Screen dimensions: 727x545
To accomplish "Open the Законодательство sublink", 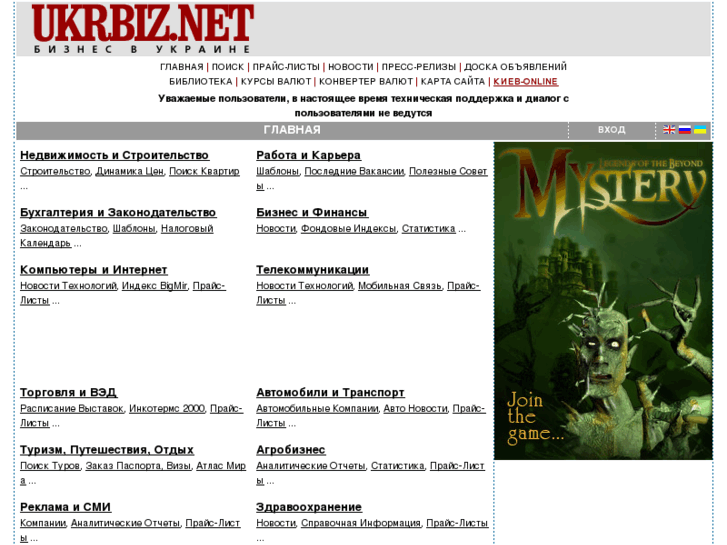I will [64, 229].
